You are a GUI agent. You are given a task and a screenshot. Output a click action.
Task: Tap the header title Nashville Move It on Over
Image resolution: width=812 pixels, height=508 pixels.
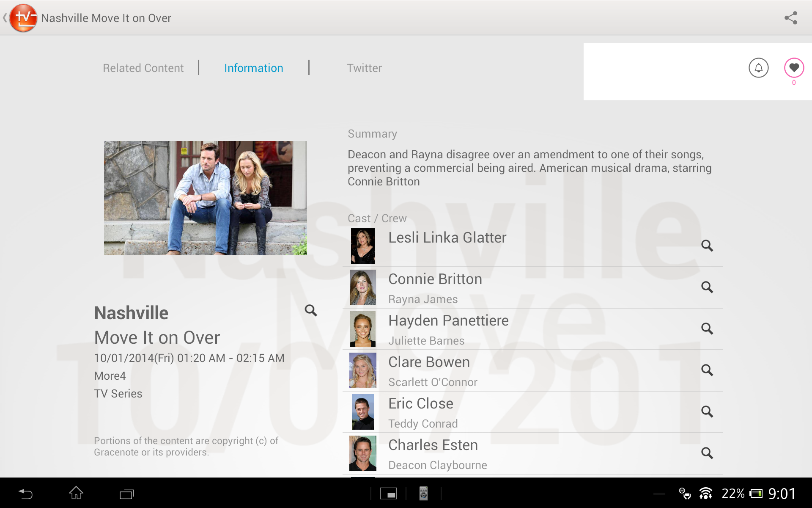coord(106,18)
